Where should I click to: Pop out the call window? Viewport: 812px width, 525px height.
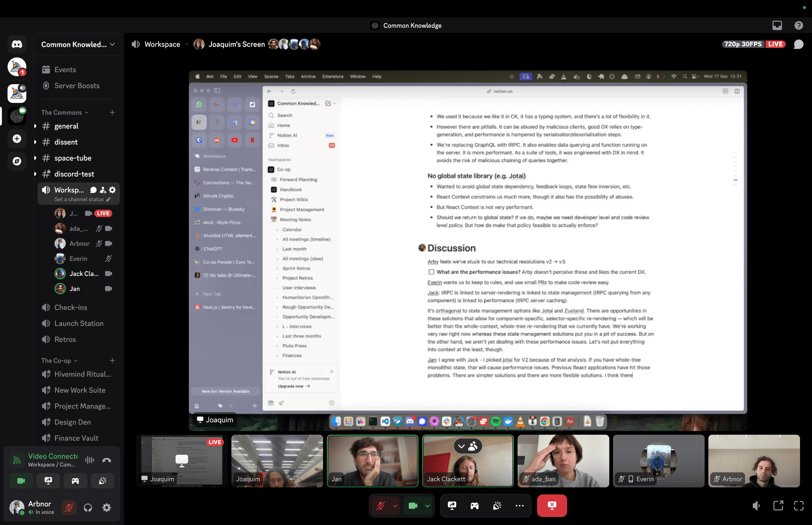[778, 506]
